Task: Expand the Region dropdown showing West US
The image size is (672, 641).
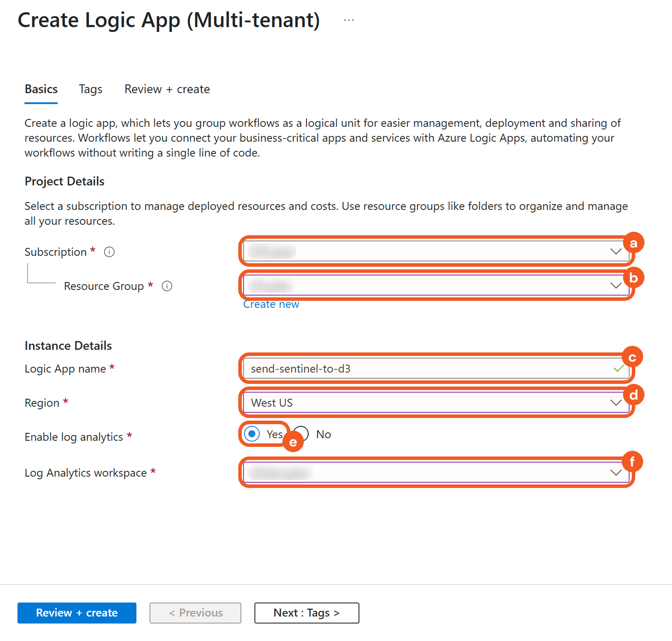Action: [x=435, y=403]
